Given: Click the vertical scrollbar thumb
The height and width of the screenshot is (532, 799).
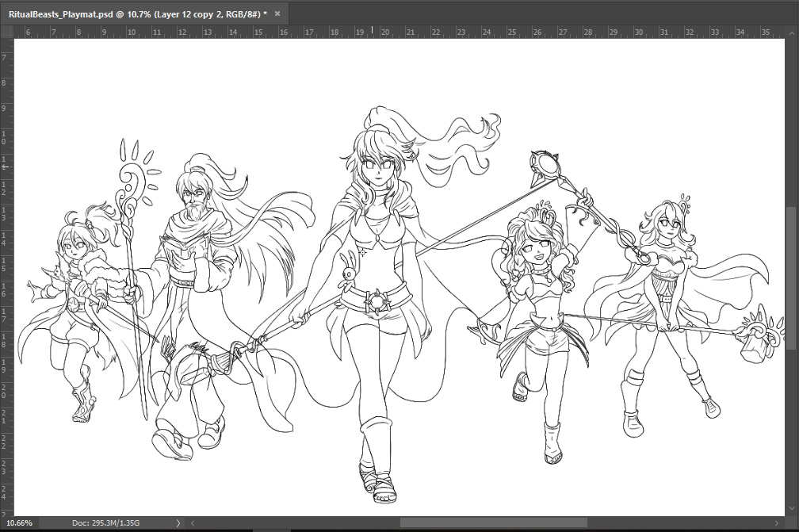Looking at the screenshot, I should point(793,278).
